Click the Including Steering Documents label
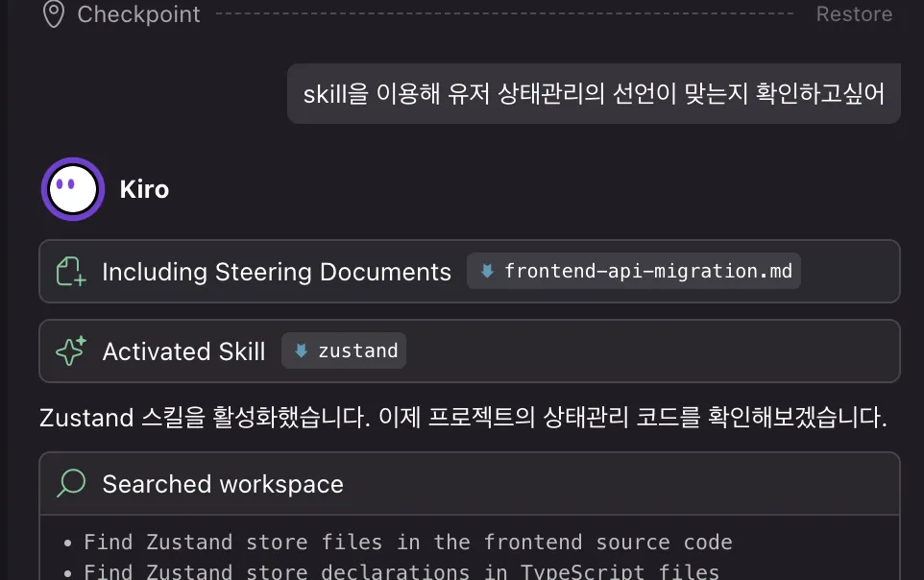924x580 pixels. pyautogui.click(x=277, y=272)
